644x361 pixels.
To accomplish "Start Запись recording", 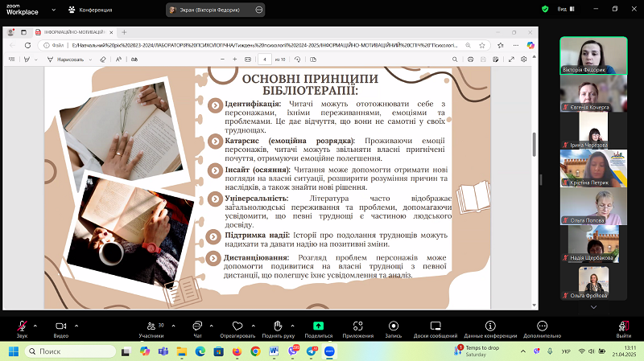I will [394, 329].
